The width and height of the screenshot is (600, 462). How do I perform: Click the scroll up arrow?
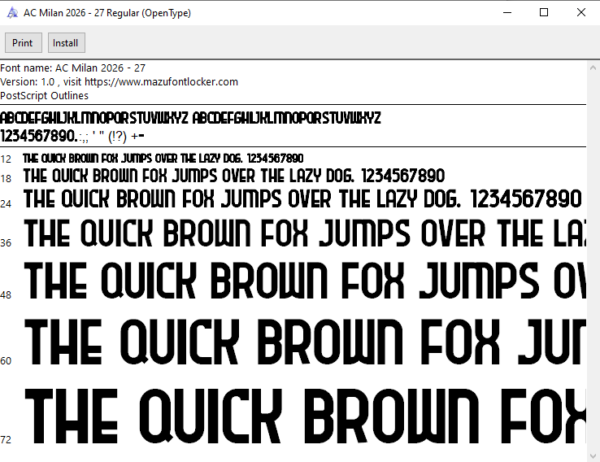[593, 68]
